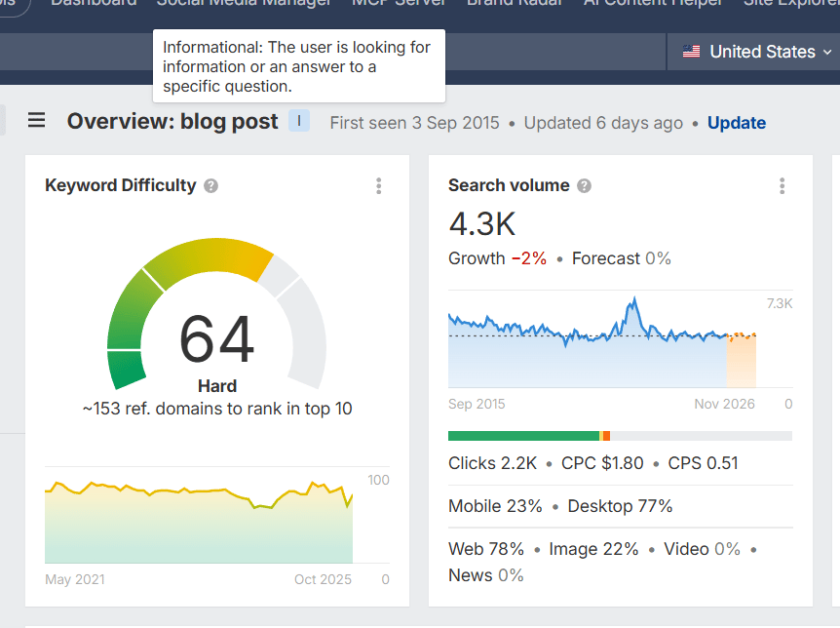Viewport: 840px width, 628px height.
Task: Open the Social Media Manager tab
Action: (x=244, y=3)
